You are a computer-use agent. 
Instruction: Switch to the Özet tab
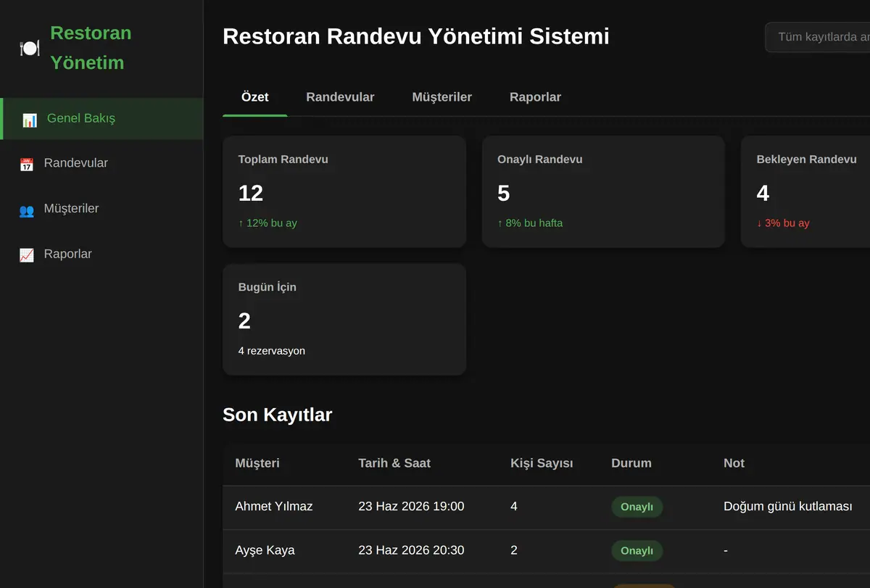pyautogui.click(x=255, y=97)
